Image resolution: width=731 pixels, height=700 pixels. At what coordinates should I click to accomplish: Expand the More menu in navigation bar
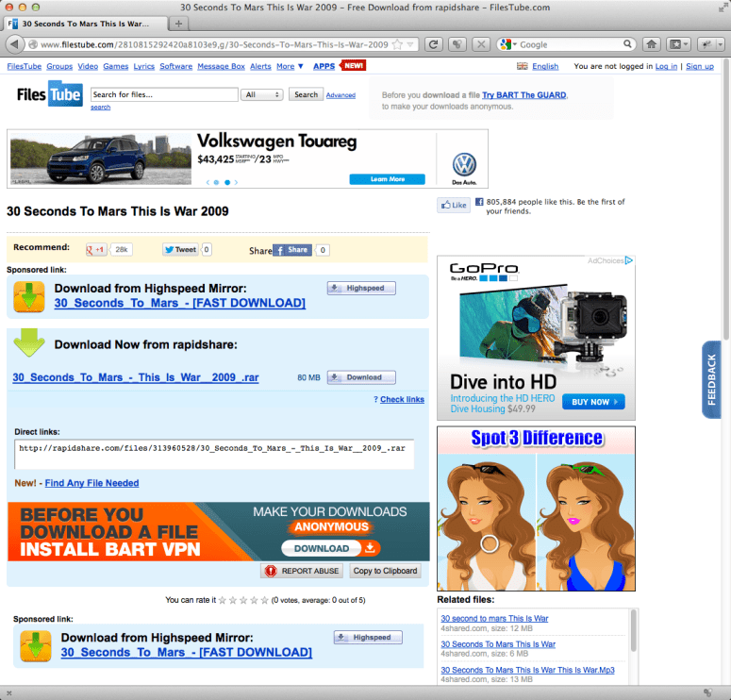pos(288,67)
